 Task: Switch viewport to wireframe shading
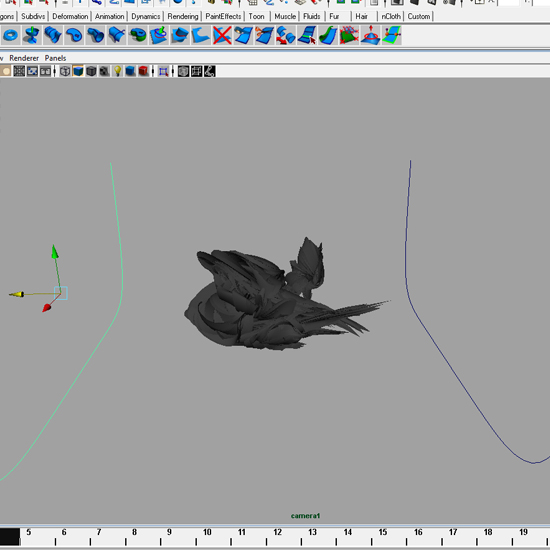tap(65, 71)
